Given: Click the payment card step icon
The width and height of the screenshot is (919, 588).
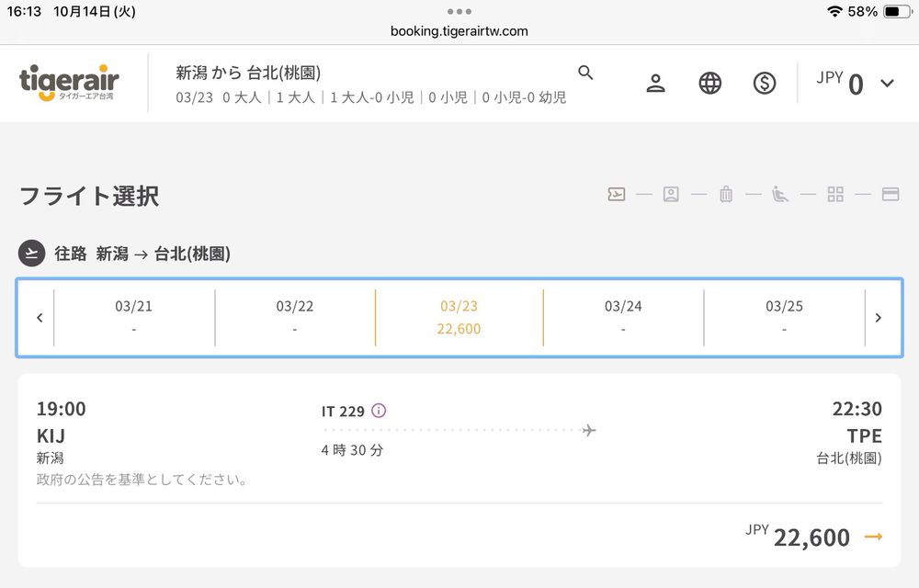Looking at the screenshot, I should [x=891, y=194].
